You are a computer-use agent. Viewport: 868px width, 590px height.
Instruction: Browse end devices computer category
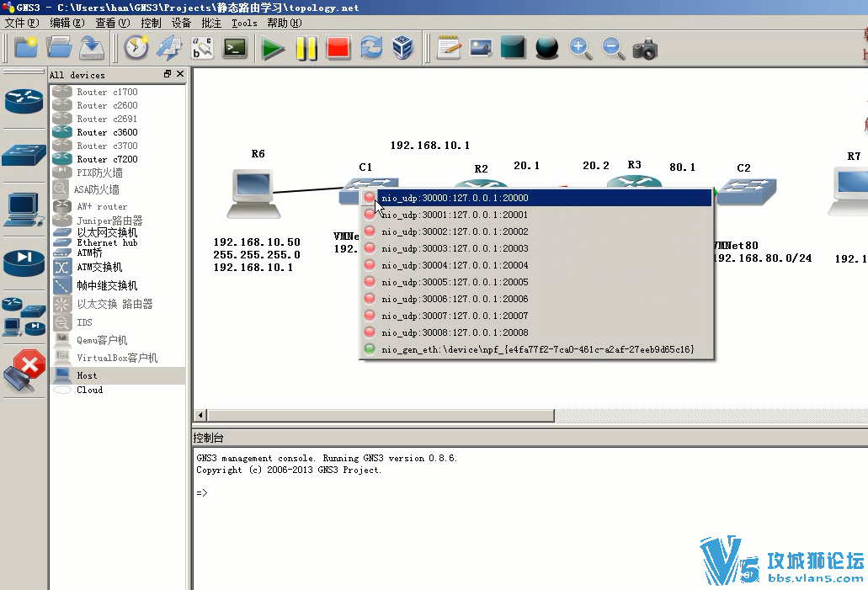pos(24,210)
